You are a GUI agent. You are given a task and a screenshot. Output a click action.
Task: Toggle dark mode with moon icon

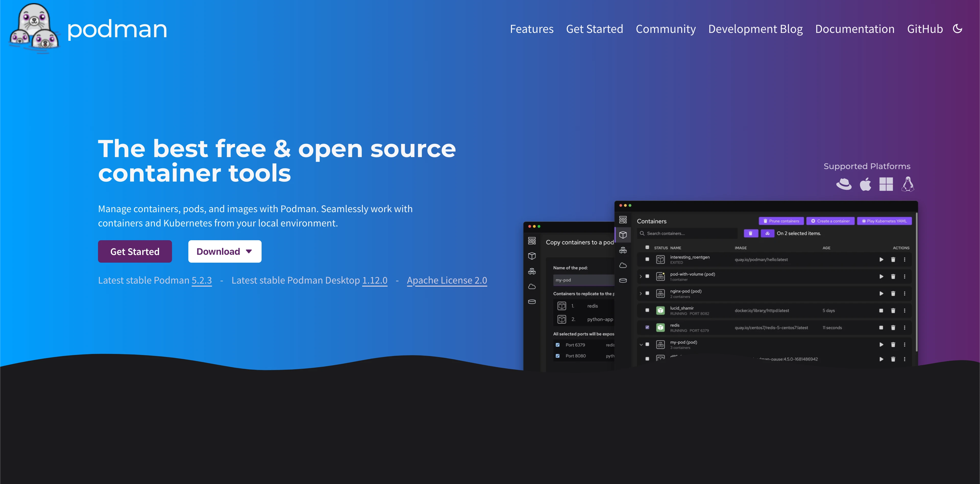point(957,29)
